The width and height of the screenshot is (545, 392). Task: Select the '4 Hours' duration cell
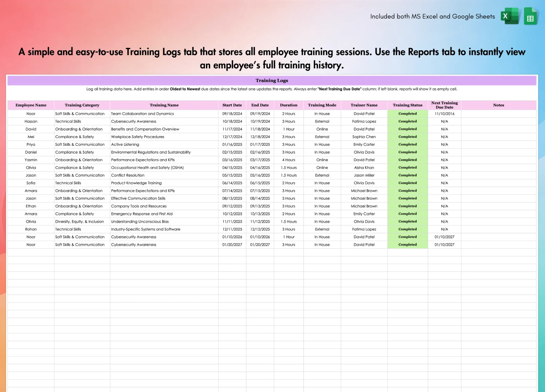tap(289, 160)
